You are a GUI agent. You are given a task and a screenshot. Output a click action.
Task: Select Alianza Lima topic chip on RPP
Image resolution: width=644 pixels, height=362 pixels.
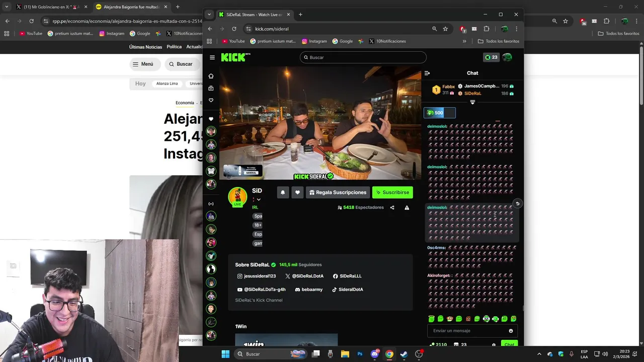coord(167,83)
